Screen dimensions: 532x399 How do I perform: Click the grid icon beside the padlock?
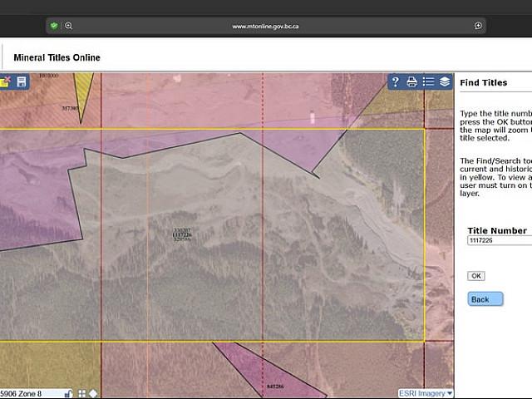pyautogui.click(x=81, y=393)
